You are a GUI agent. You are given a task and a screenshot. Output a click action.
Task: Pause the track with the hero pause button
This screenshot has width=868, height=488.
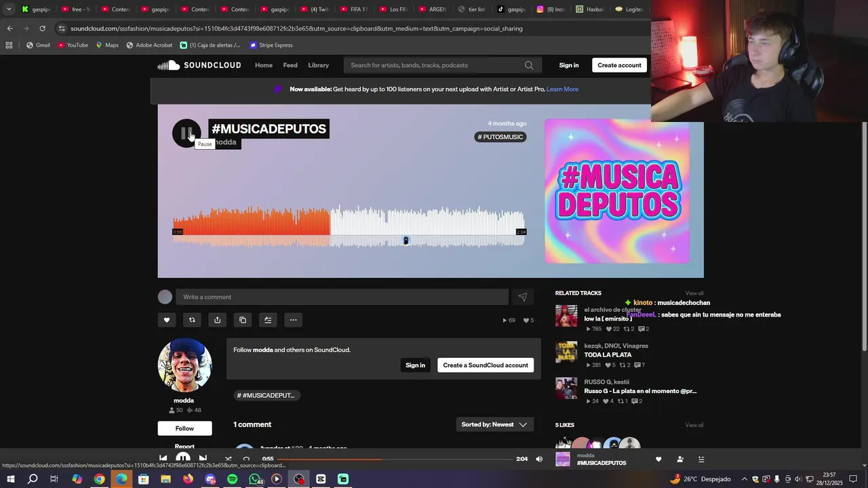(186, 133)
